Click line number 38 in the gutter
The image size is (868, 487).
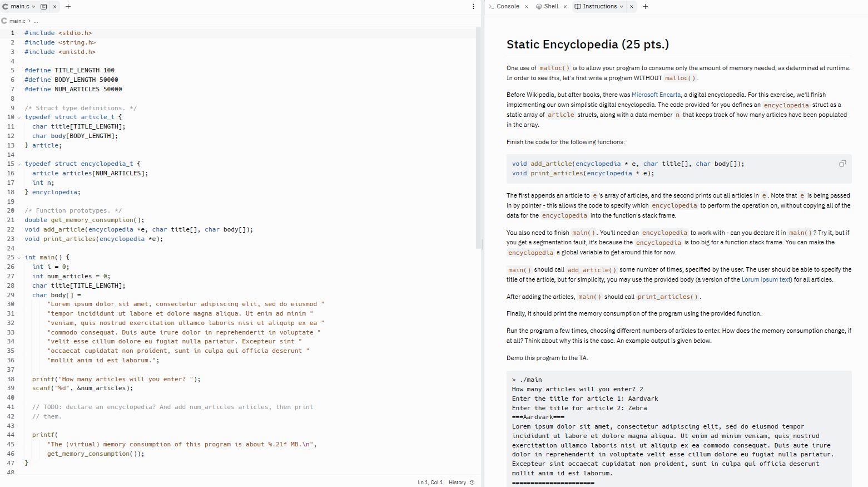(11, 379)
